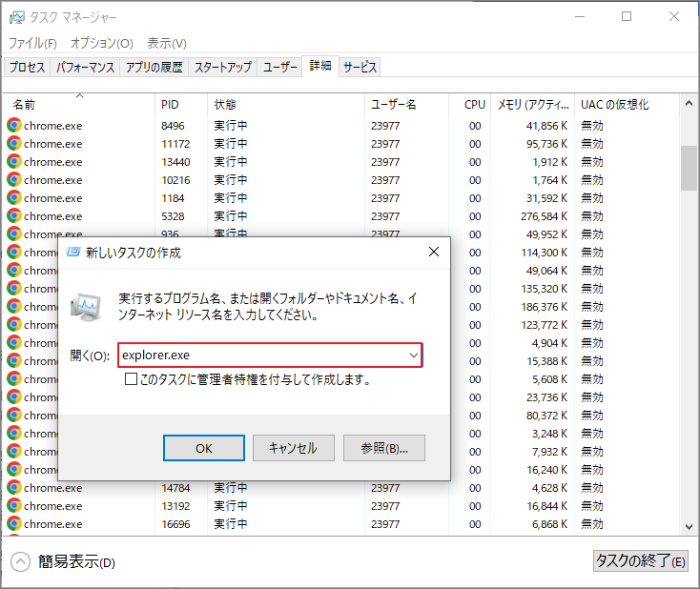Click the chrome icon for PID 14784
The image size is (700, 589).
[x=14, y=488]
